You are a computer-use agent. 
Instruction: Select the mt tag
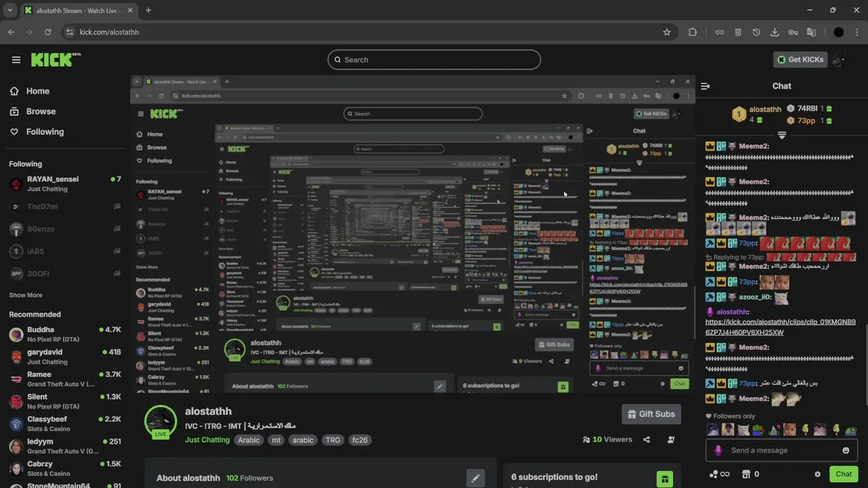coord(276,440)
